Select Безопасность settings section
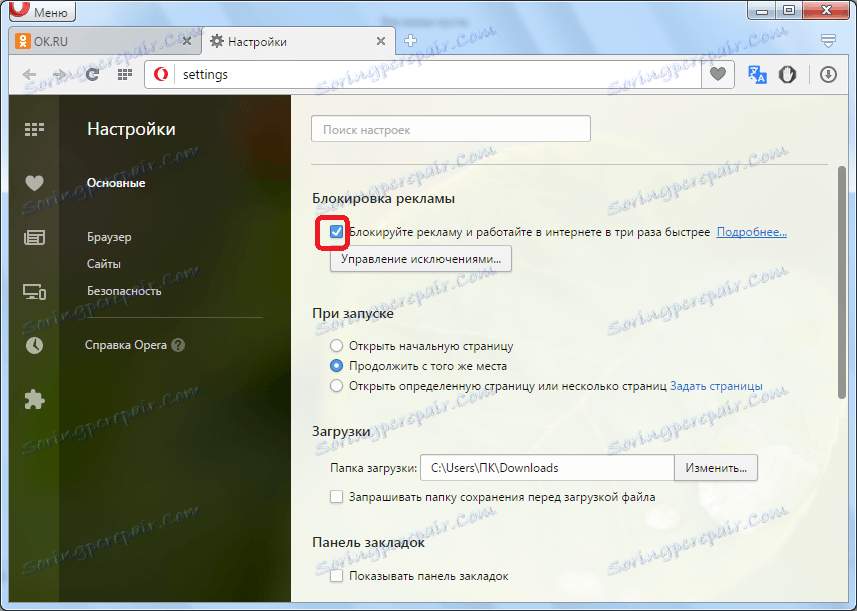 tap(124, 291)
